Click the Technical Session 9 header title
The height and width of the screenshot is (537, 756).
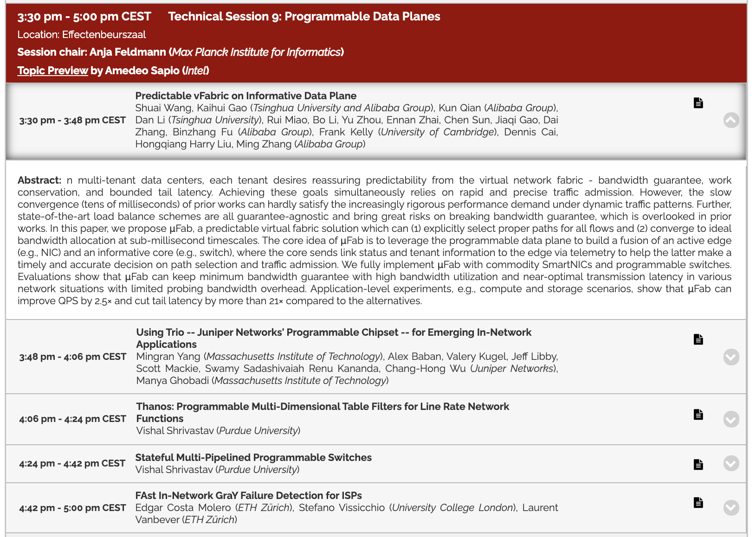(304, 17)
